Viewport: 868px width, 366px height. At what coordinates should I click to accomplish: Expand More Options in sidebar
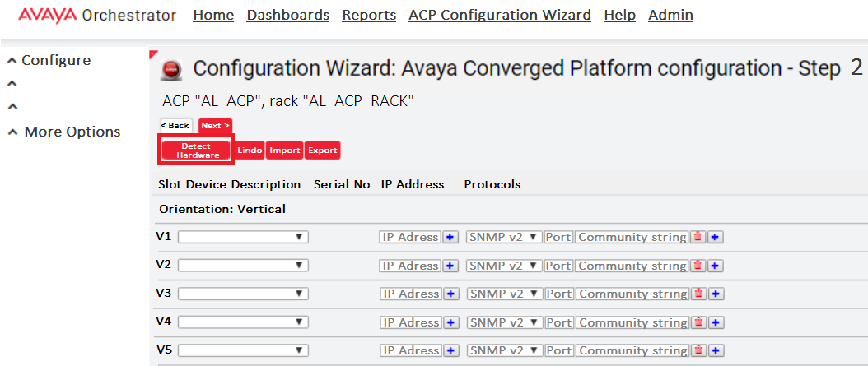coord(63,132)
